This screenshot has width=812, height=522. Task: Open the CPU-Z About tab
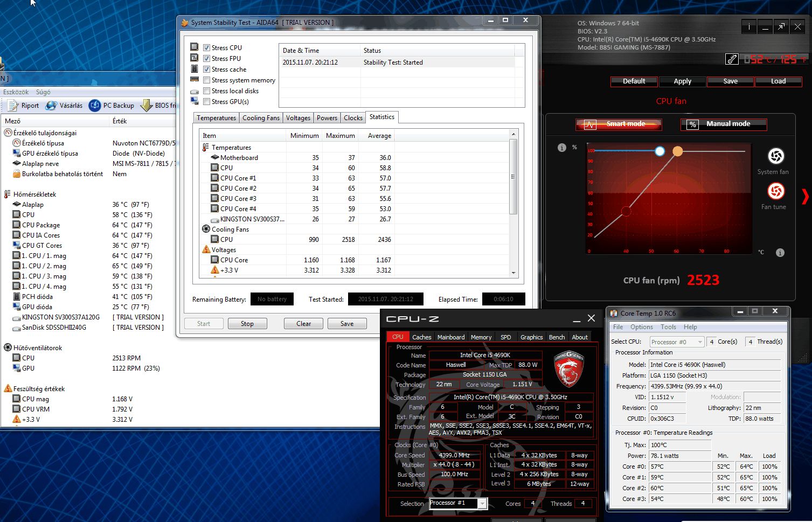tap(580, 337)
